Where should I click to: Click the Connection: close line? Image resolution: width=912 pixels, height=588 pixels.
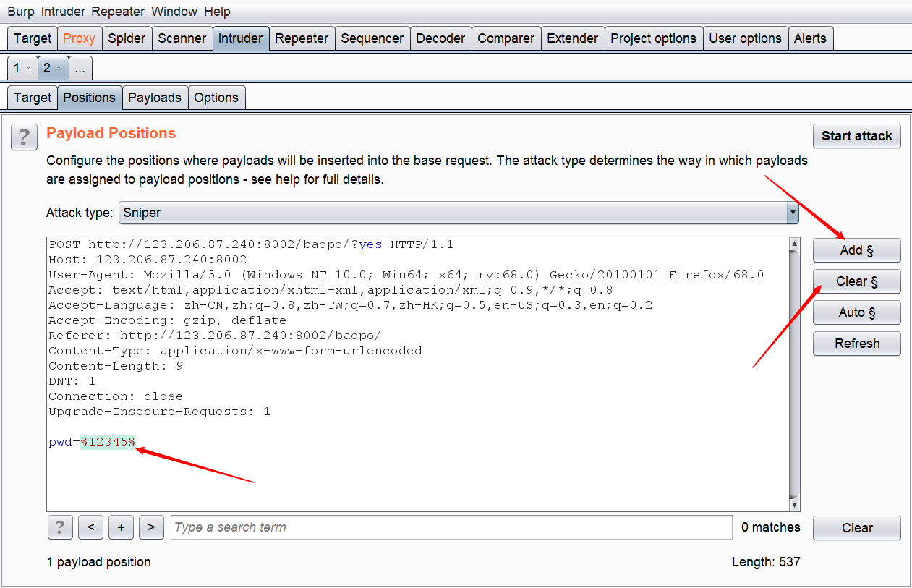pyautogui.click(x=116, y=396)
